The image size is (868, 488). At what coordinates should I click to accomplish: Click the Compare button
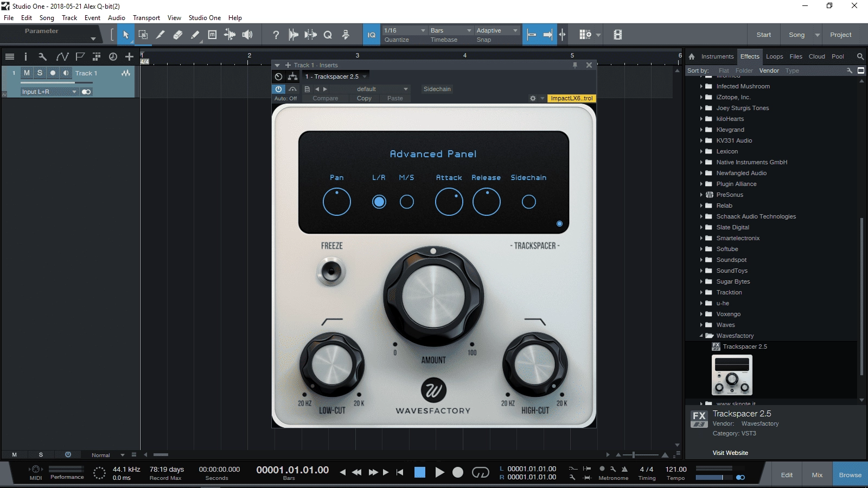pos(325,98)
